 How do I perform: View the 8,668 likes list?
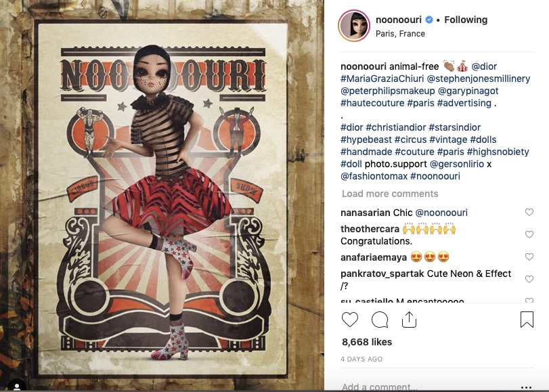(367, 342)
